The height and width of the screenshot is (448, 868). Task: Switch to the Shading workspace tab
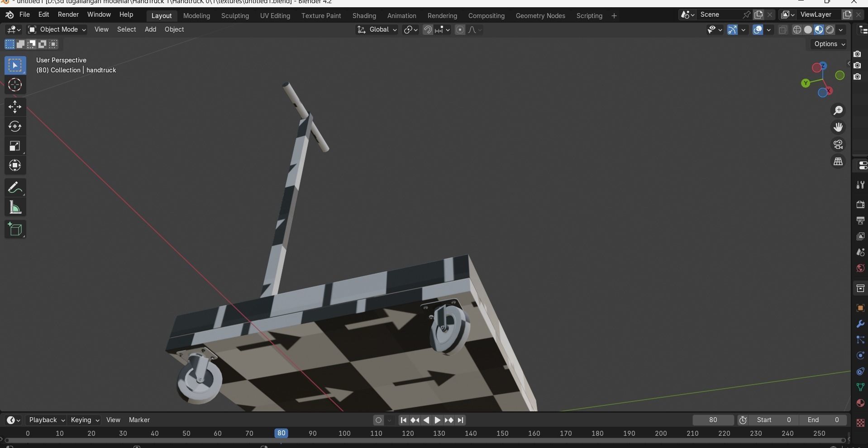(x=364, y=16)
